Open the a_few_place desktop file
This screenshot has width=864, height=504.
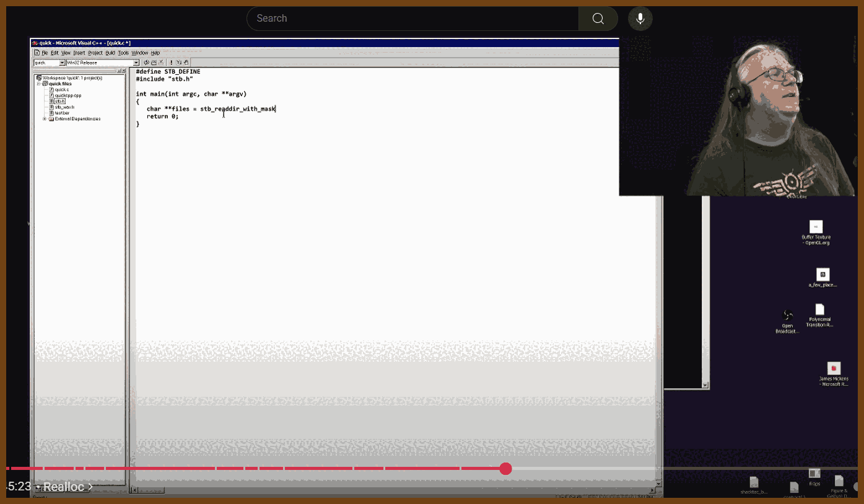click(823, 274)
